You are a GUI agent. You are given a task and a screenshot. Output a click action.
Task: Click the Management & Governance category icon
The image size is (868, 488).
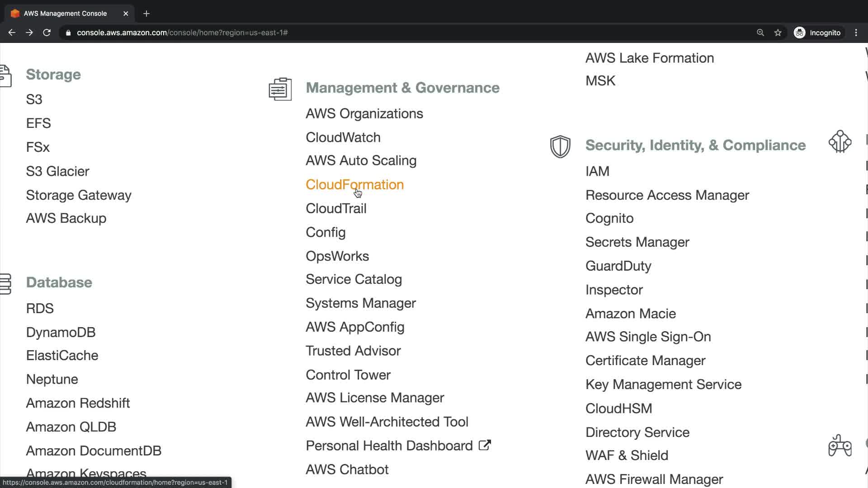tap(280, 89)
